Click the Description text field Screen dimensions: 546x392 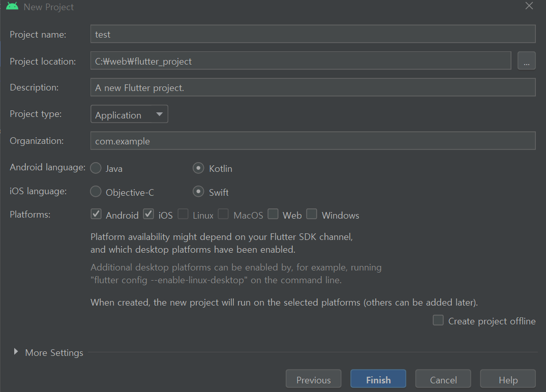[x=313, y=87]
